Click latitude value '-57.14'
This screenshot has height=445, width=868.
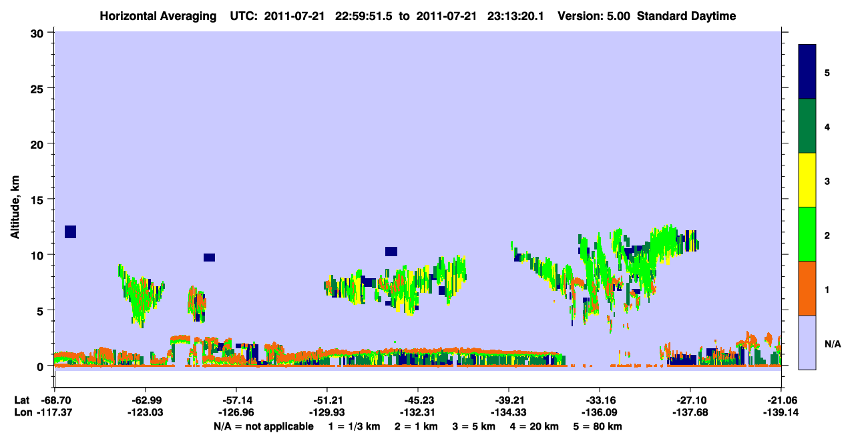[236, 400]
